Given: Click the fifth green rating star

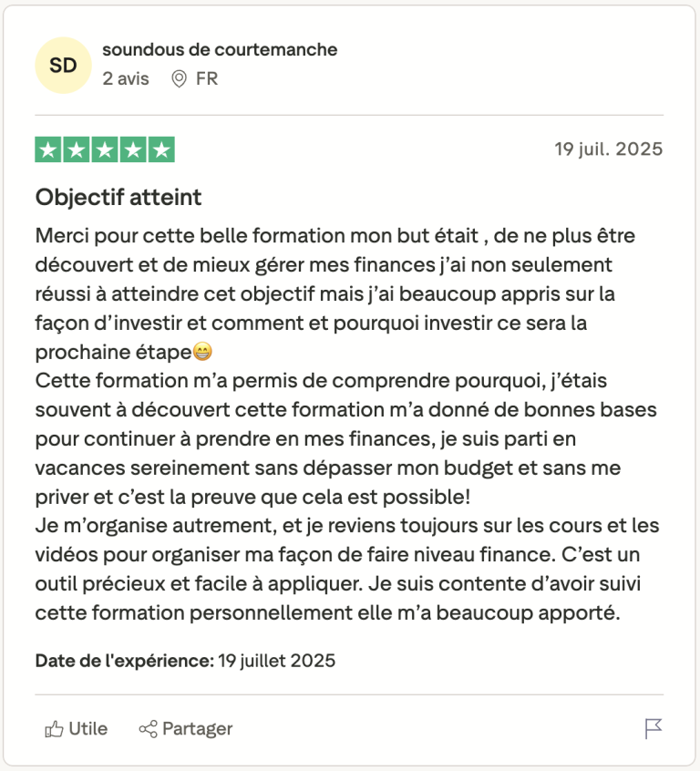Looking at the screenshot, I should point(161,149).
